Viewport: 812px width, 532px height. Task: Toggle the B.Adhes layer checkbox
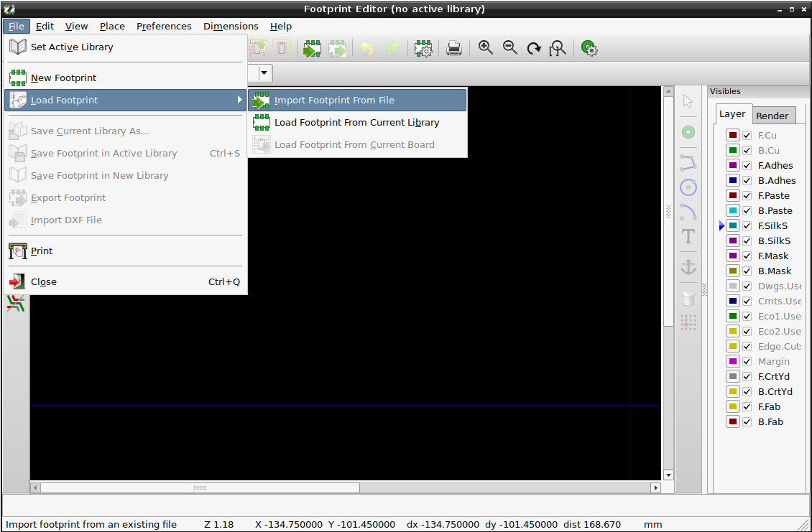pyautogui.click(x=747, y=181)
